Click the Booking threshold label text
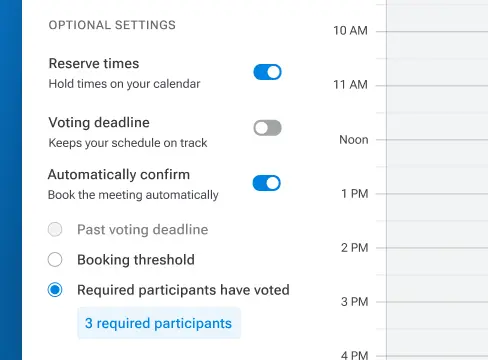The width and height of the screenshot is (488, 360). coord(136,260)
